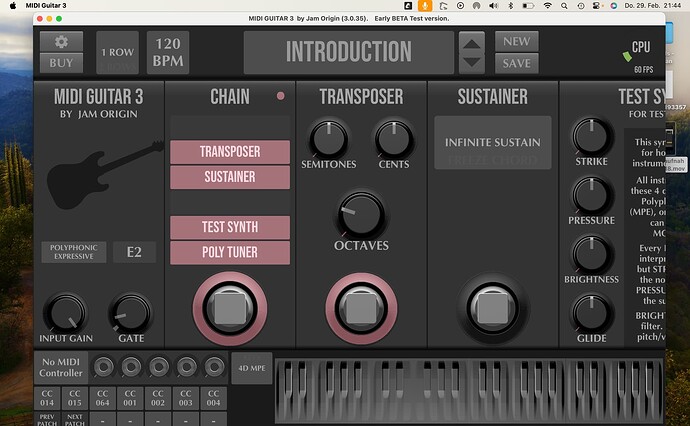Open Control Center icon
This screenshot has width=690, height=426.
coord(597,6)
